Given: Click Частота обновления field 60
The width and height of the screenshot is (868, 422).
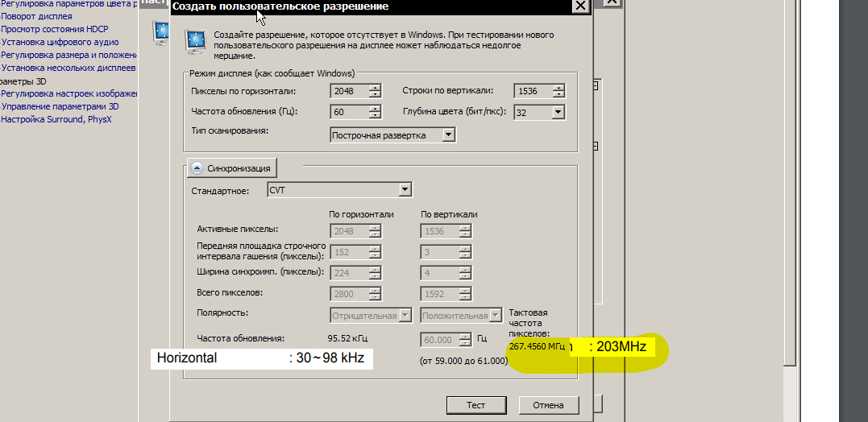Looking at the screenshot, I should [x=350, y=112].
